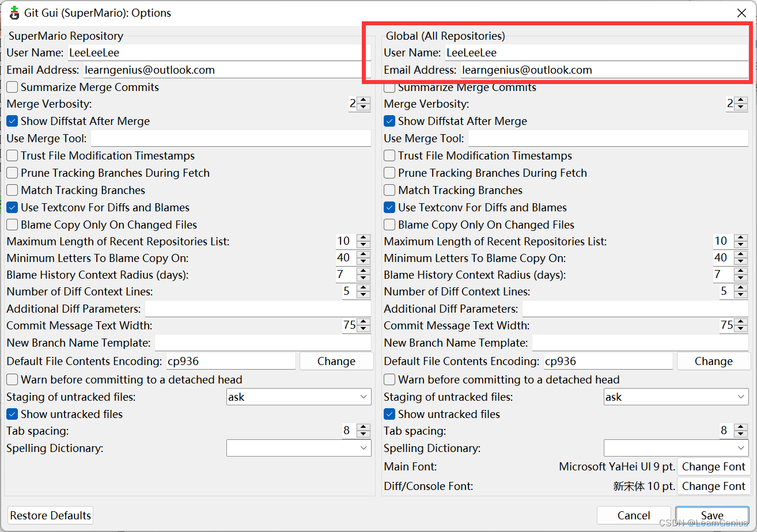Click the 新宋体 10 pt. font text
Screen dimensions: 757x532
[x=644, y=487]
